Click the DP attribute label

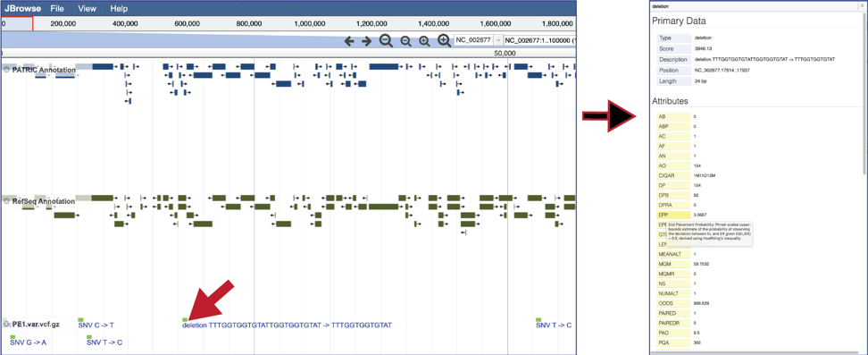pos(673,185)
